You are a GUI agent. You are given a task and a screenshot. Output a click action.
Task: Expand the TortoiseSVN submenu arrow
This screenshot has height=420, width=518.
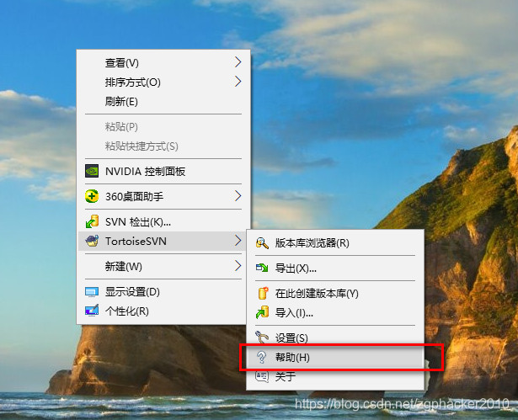point(238,241)
